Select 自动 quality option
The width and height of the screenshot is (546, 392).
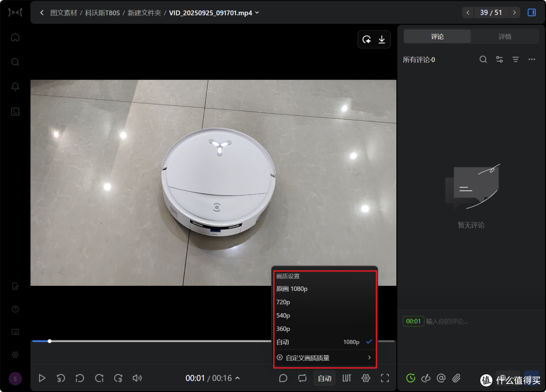point(325,342)
